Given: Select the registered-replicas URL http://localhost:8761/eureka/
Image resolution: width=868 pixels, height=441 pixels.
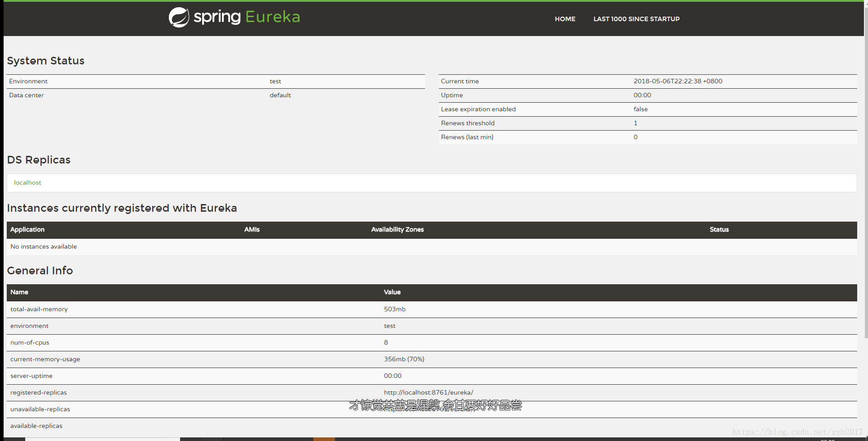Looking at the screenshot, I should tap(428, 392).
